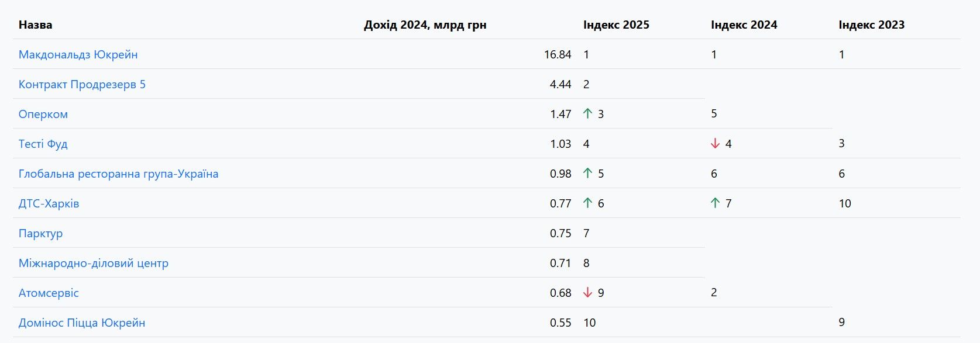This screenshot has height=343, width=980.
Task: Click green up arrow beside index 5
Action: click(x=588, y=174)
